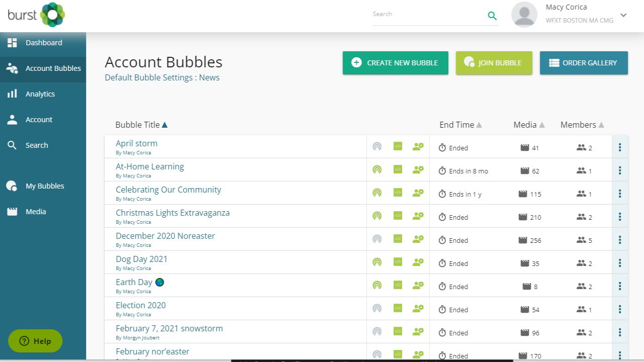Click the burst logo

[x=36, y=15]
